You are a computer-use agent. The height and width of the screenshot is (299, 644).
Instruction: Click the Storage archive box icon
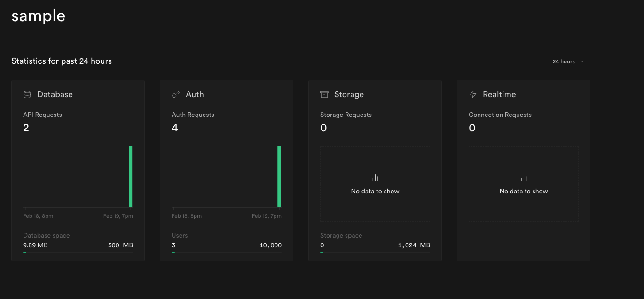point(324,94)
